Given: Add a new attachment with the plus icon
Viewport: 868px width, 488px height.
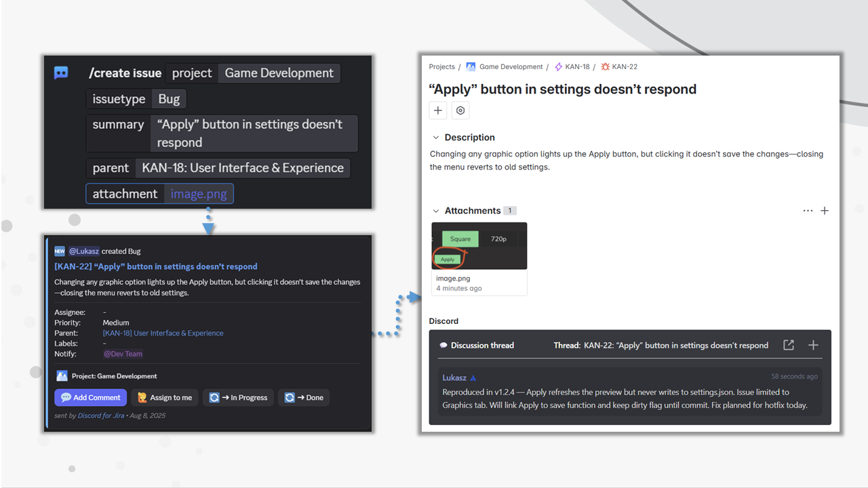Looking at the screenshot, I should 825,211.
